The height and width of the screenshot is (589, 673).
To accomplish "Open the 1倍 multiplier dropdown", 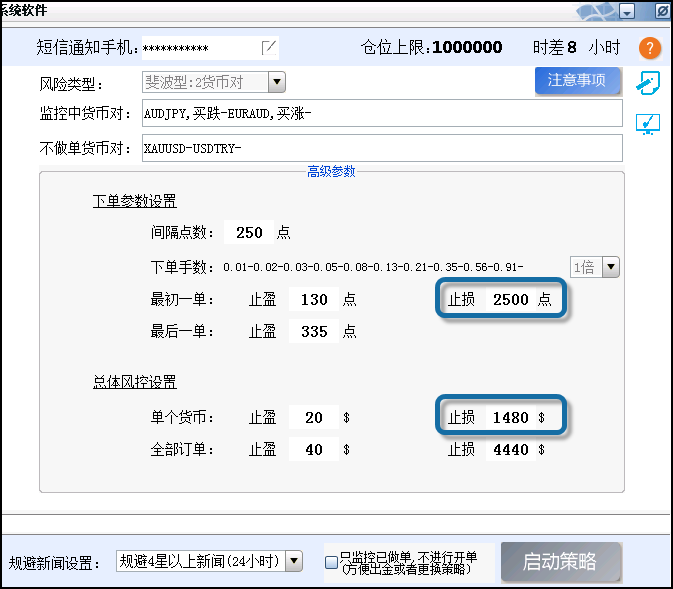I will [x=609, y=266].
